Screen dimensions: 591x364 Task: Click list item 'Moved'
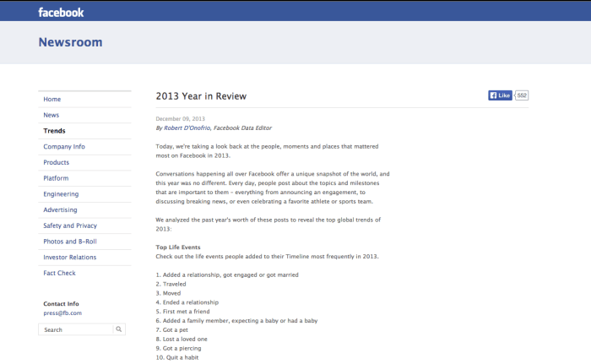coord(172,293)
